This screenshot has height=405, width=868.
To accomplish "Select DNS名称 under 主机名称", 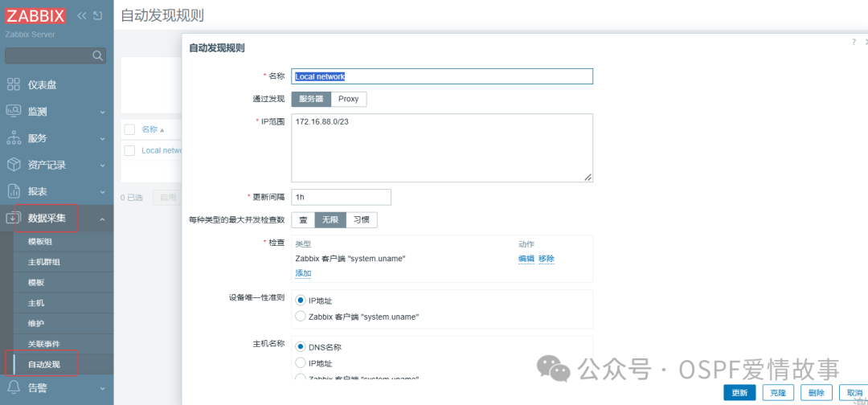I will (x=301, y=347).
